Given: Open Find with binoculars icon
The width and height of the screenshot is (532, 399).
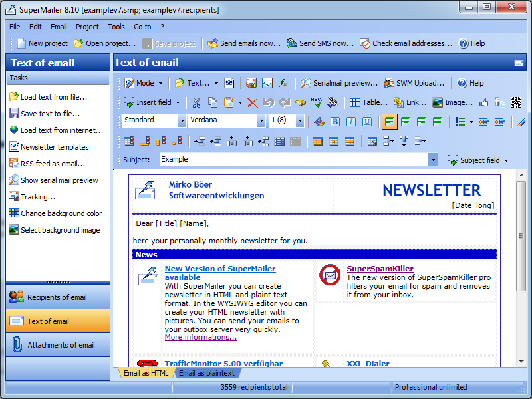Looking at the screenshot, I should tap(301, 102).
